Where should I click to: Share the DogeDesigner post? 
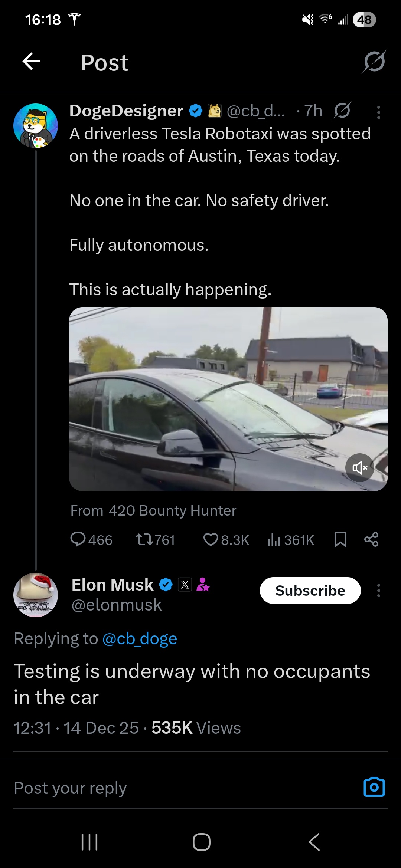tap(371, 539)
